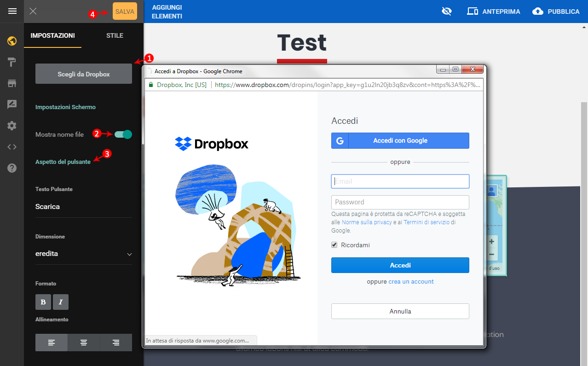Open the store icon in sidebar

[12, 83]
